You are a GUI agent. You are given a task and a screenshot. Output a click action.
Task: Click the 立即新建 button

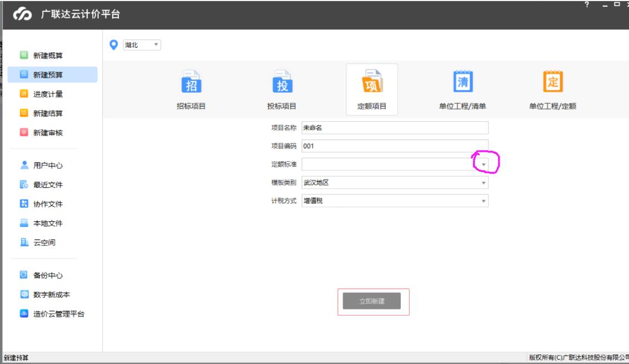[372, 301]
